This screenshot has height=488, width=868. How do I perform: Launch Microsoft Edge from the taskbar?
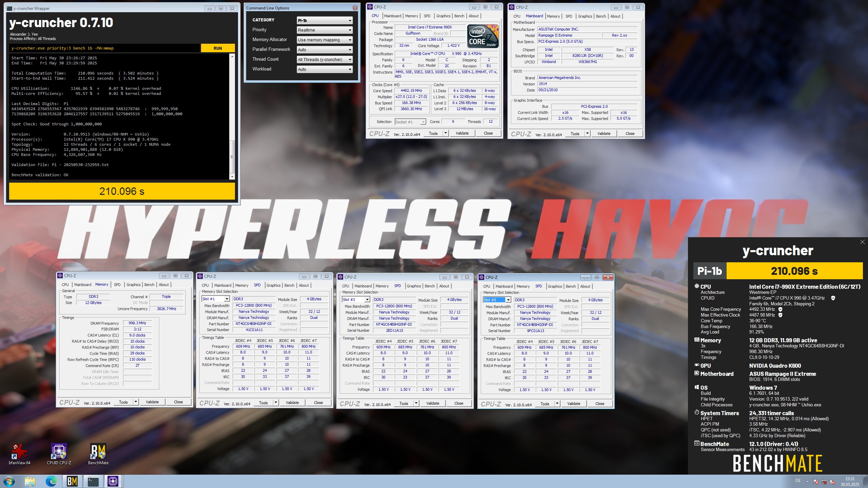coord(51,481)
